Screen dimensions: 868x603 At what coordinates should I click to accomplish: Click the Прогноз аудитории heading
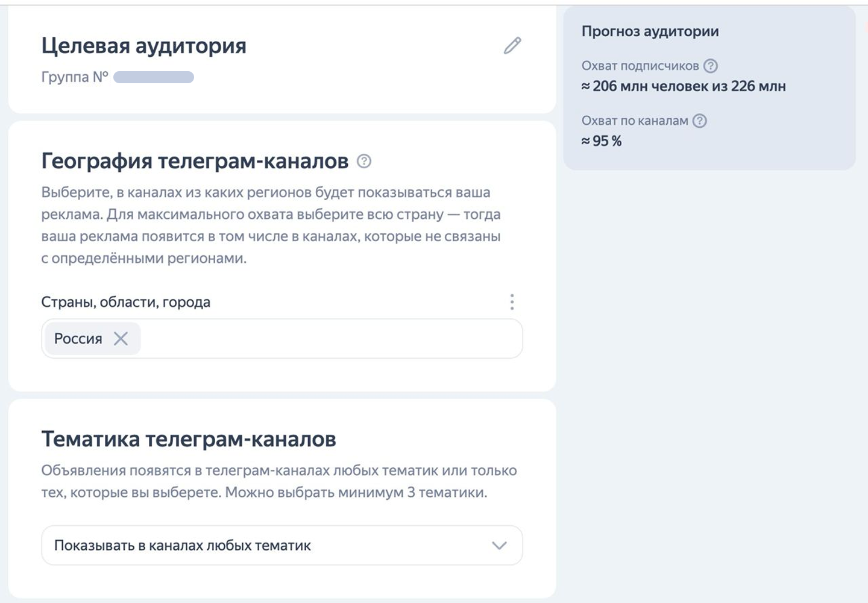click(x=650, y=31)
